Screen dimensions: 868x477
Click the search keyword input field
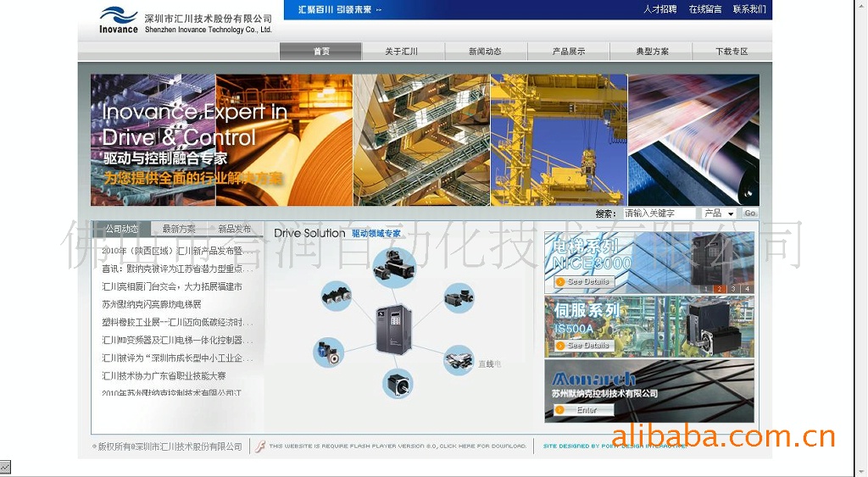point(659,214)
